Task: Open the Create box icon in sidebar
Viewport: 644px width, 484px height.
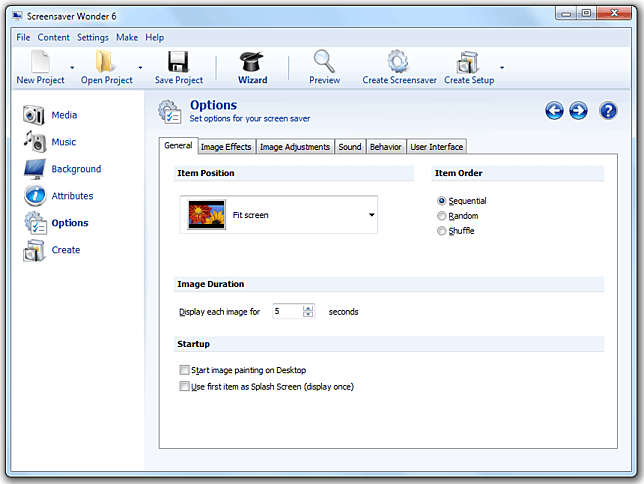Action: tap(34, 250)
